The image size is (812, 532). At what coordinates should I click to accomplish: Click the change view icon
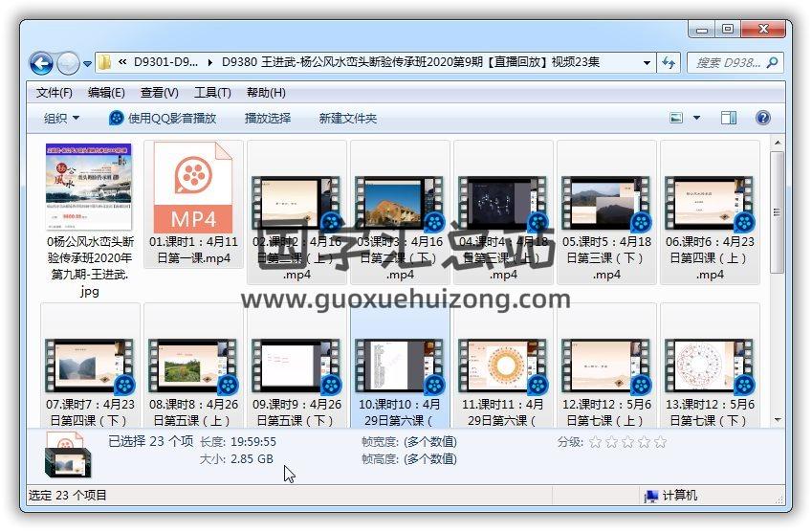pos(677,118)
